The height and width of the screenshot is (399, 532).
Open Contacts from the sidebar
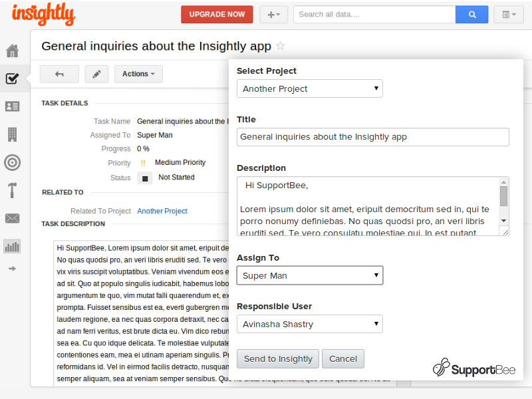tap(13, 106)
